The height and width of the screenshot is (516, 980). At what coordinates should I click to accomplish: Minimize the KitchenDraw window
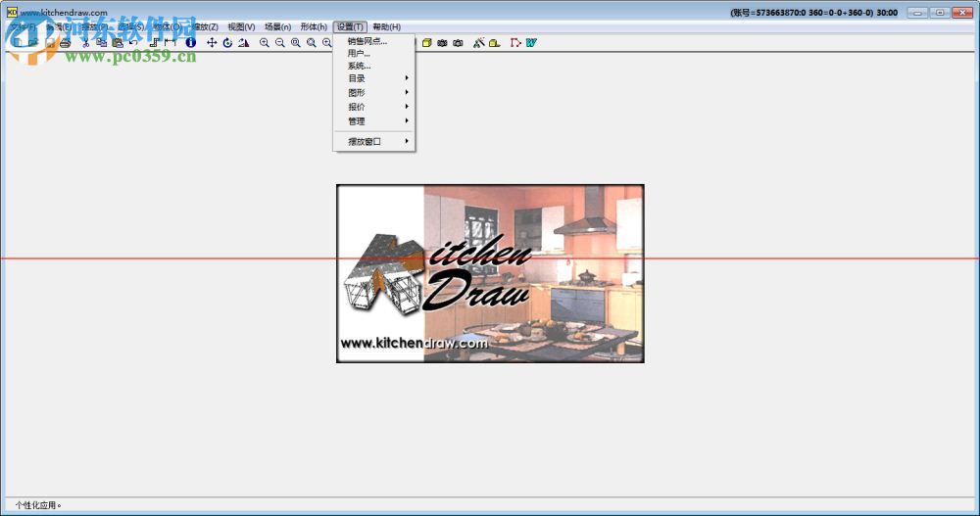[x=917, y=13]
